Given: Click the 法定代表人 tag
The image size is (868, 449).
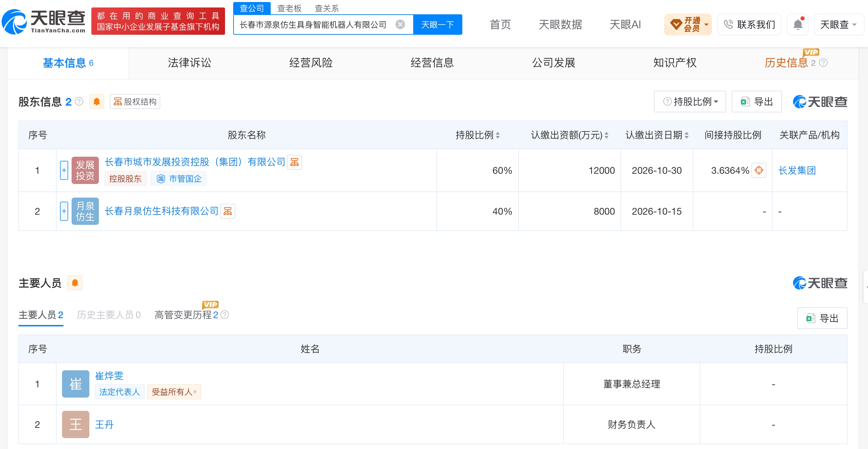Looking at the screenshot, I should point(120,392).
